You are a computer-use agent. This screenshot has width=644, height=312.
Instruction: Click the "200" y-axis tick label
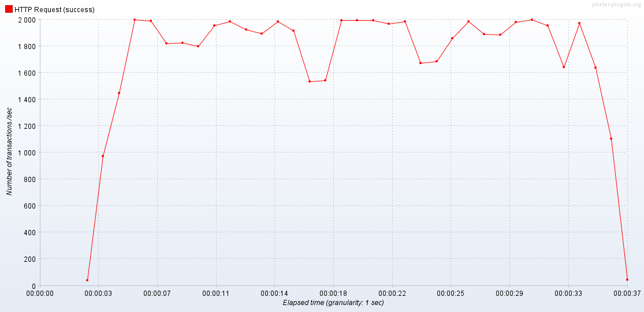31,259
